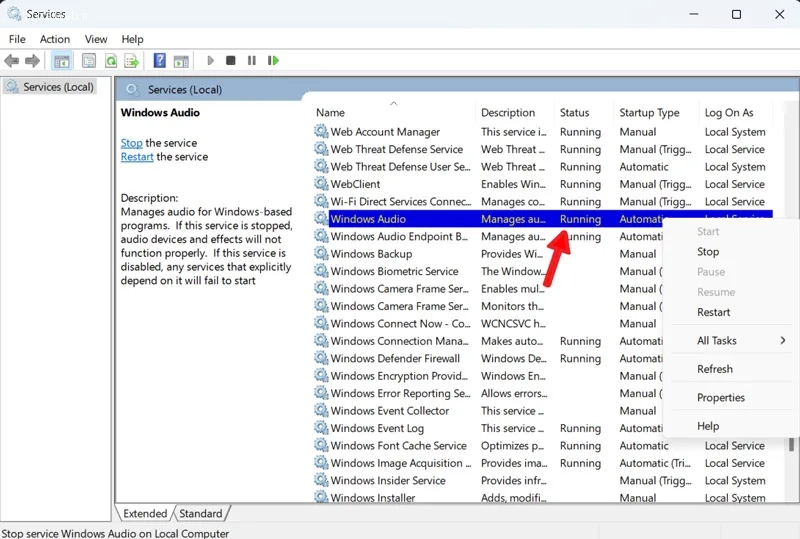Click gear icon of Windows Biometric Service
The image size is (800, 539).
point(321,271)
